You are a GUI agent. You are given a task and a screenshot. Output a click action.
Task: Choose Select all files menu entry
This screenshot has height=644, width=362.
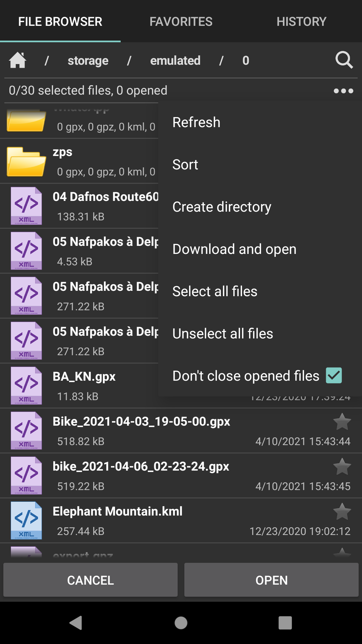coord(215,291)
